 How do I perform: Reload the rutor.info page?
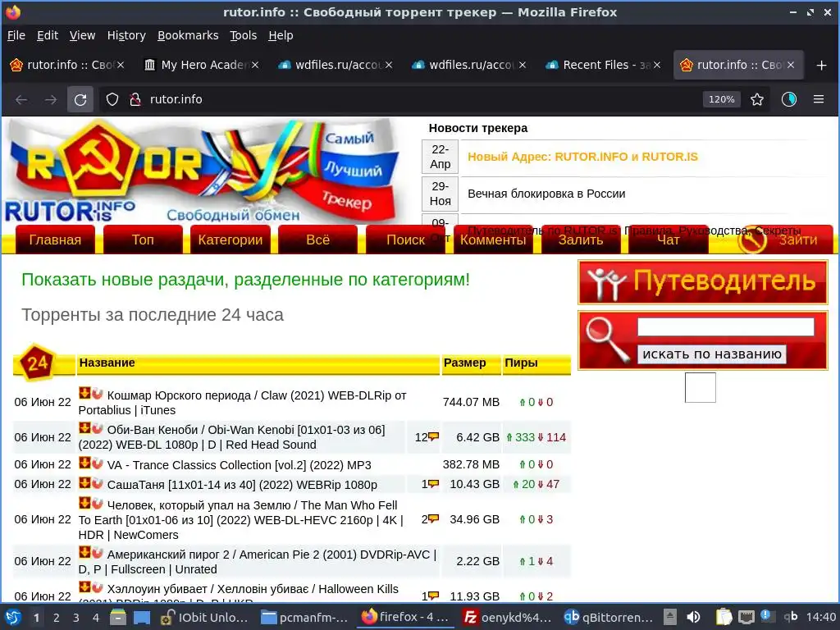80,99
